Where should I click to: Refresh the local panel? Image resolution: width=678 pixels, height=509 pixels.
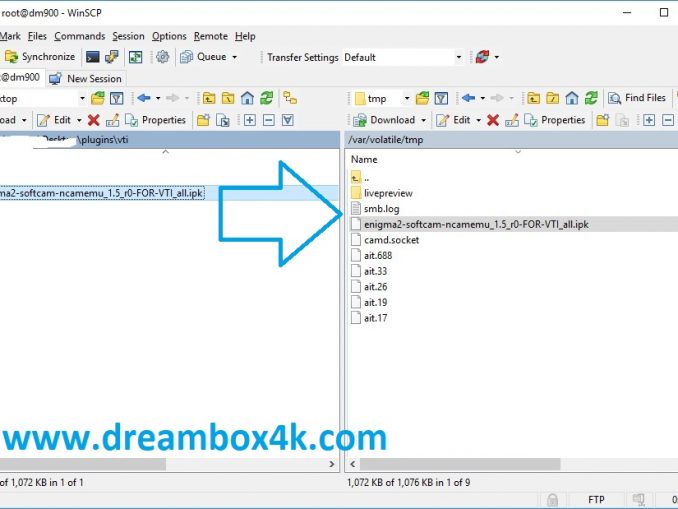[266, 98]
